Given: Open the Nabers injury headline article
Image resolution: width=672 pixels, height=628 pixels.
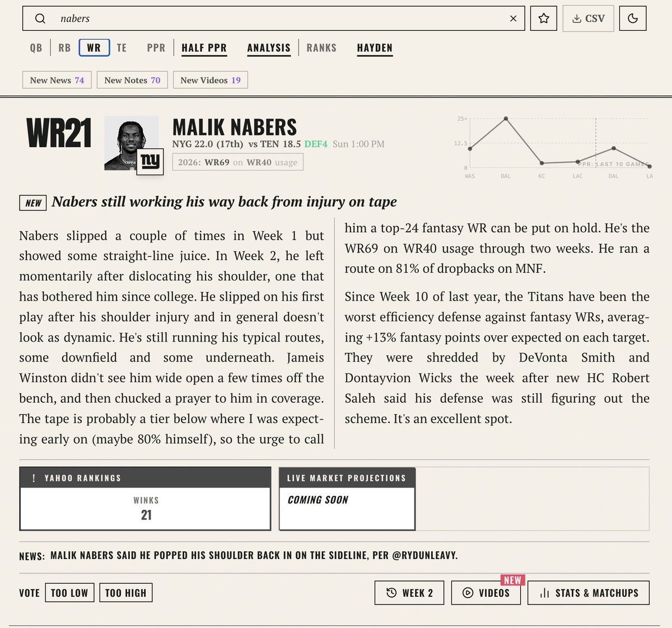Looking at the screenshot, I should pos(224,201).
